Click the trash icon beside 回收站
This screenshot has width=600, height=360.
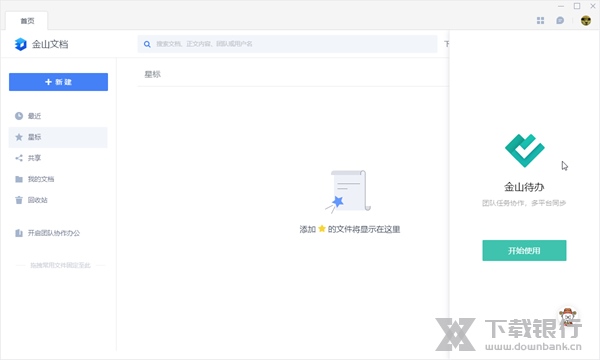tap(19, 200)
